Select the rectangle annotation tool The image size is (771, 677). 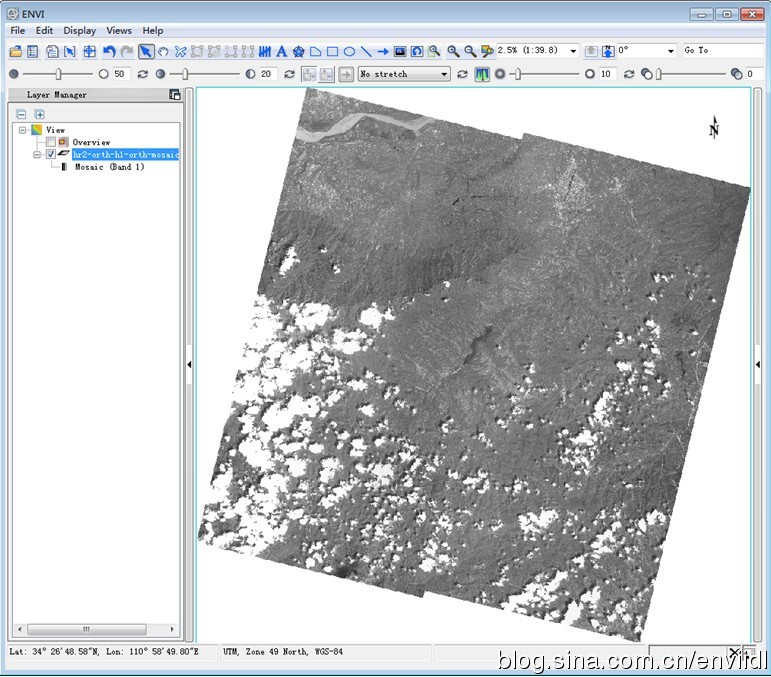click(332, 51)
